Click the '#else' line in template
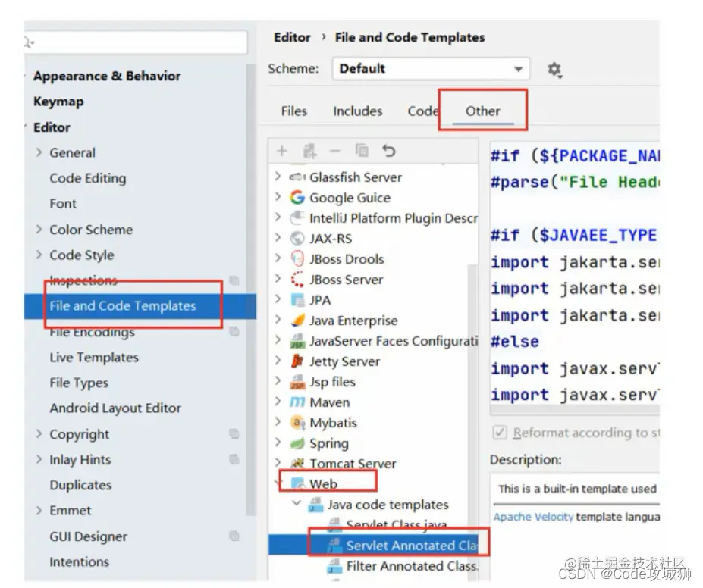The image size is (703, 588). click(x=515, y=342)
